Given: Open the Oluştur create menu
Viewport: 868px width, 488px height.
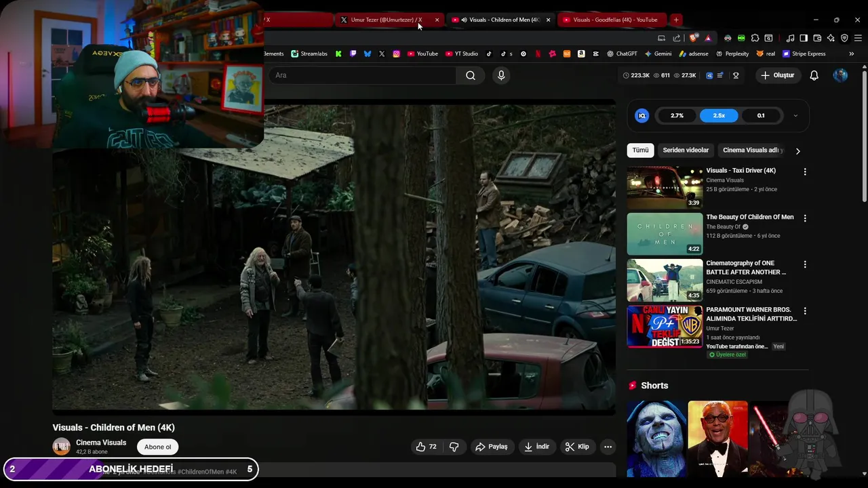Looking at the screenshot, I should pyautogui.click(x=777, y=75).
